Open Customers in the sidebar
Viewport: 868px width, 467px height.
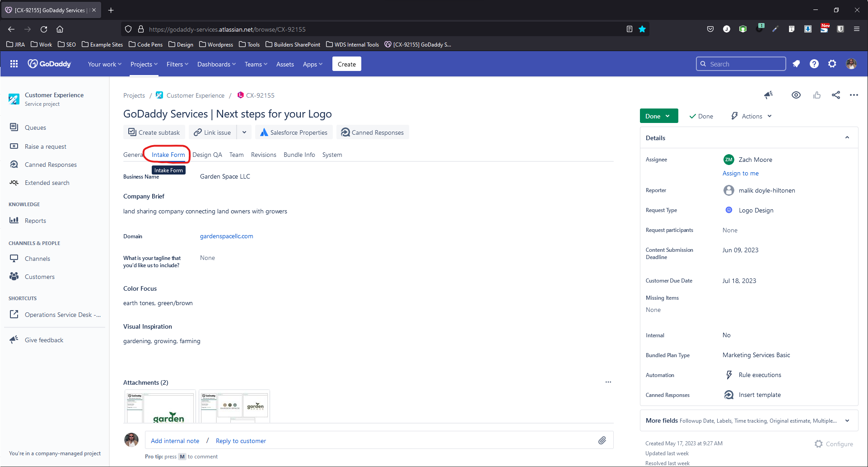pyautogui.click(x=39, y=277)
